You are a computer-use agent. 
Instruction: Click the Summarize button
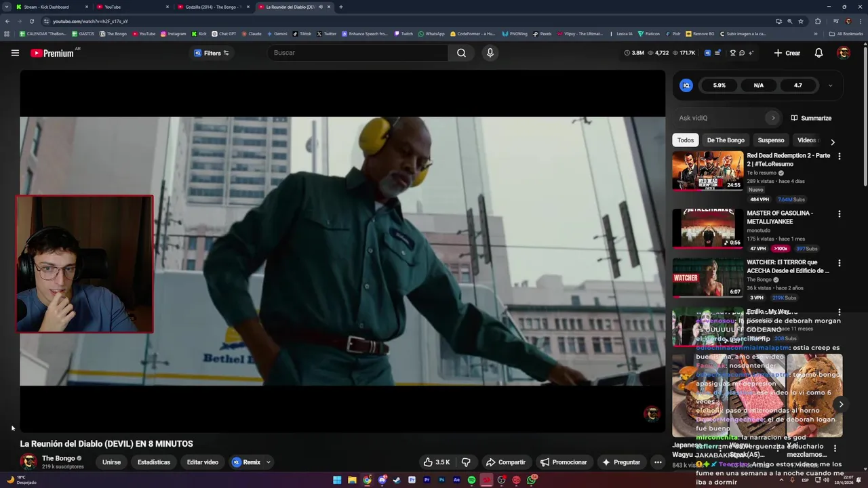811,118
